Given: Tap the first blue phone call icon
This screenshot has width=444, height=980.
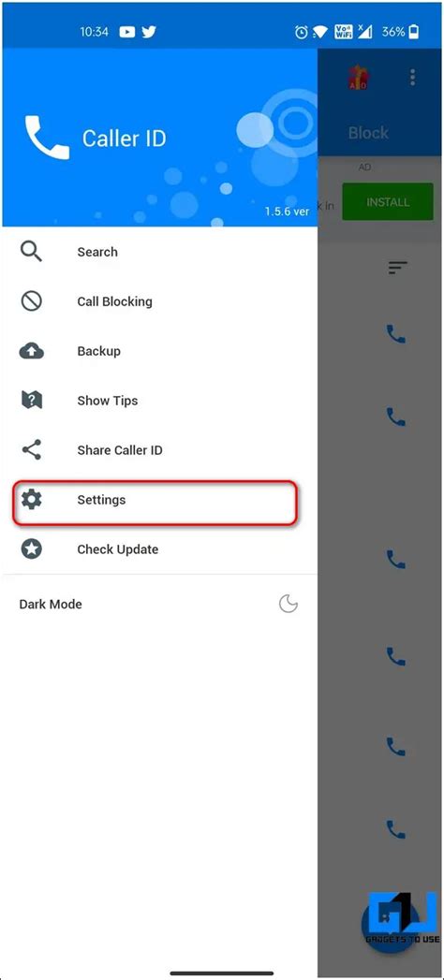Looking at the screenshot, I should 396,334.
